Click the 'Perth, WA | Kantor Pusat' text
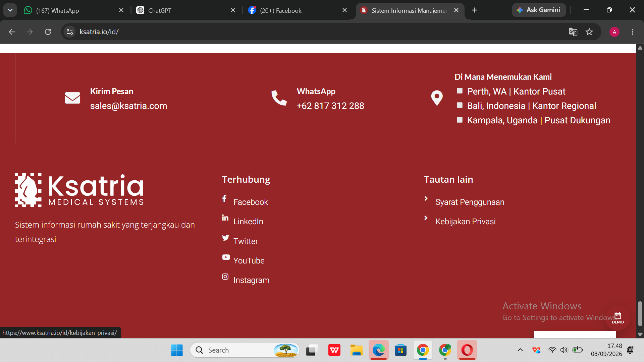The height and width of the screenshot is (362, 644). [x=516, y=92]
